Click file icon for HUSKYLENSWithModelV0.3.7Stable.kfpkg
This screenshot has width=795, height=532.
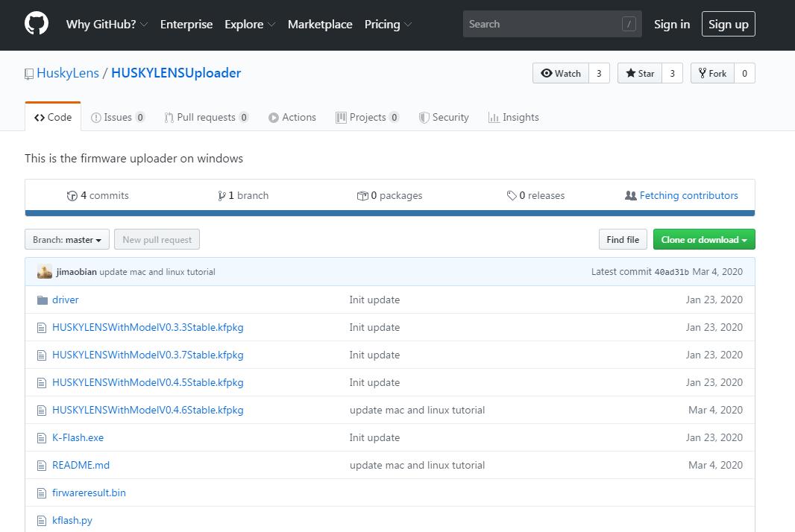click(x=42, y=355)
